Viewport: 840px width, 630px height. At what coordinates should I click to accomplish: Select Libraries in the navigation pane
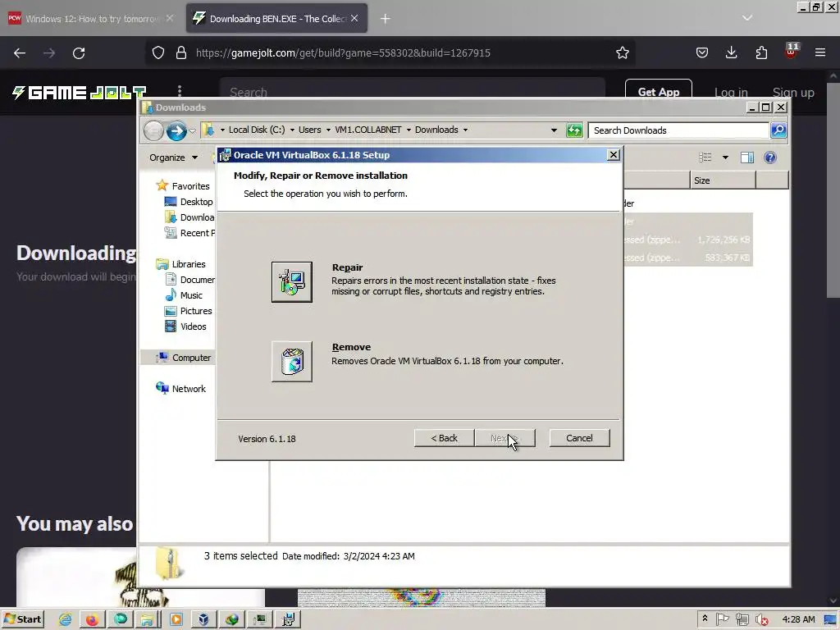pos(180,264)
